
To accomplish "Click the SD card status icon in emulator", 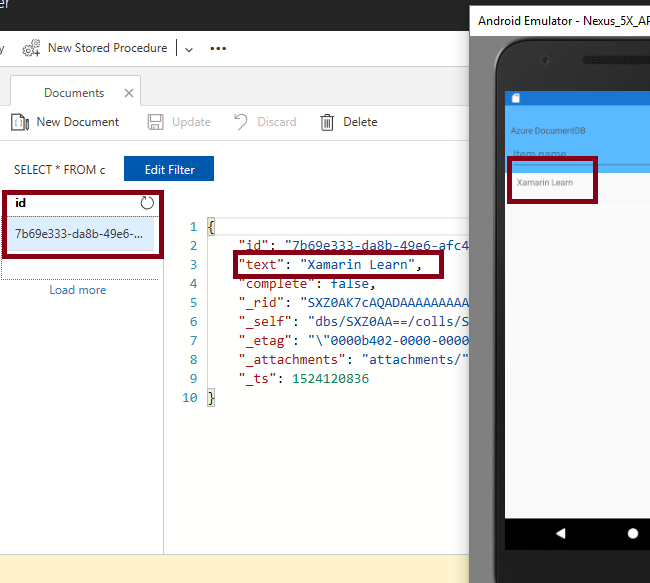I will click(x=516, y=98).
